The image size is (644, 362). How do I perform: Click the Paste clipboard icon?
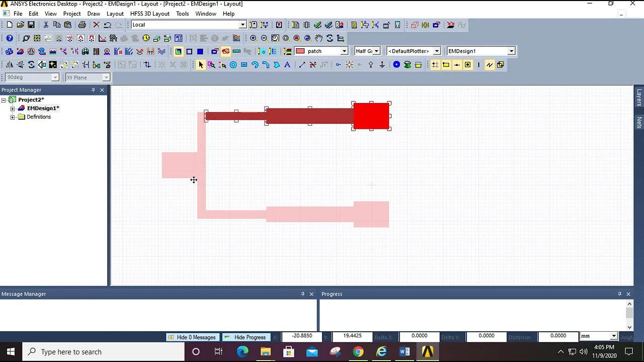pyautogui.click(x=67, y=25)
